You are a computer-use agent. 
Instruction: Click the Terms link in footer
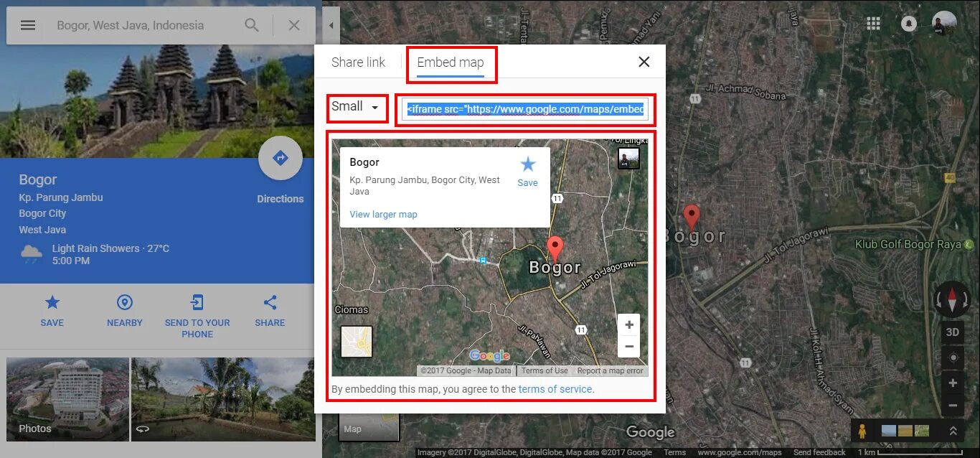(x=674, y=452)
